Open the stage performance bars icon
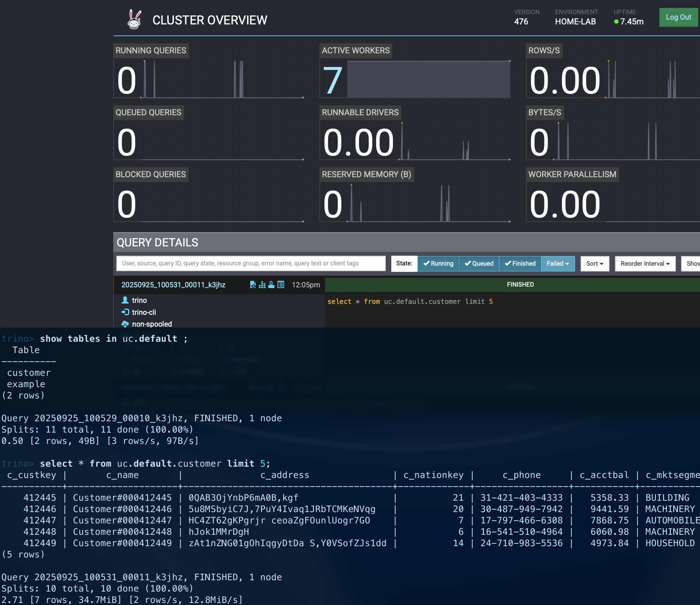The height and width of the screenshot is (605, 700). coord(262,285)
